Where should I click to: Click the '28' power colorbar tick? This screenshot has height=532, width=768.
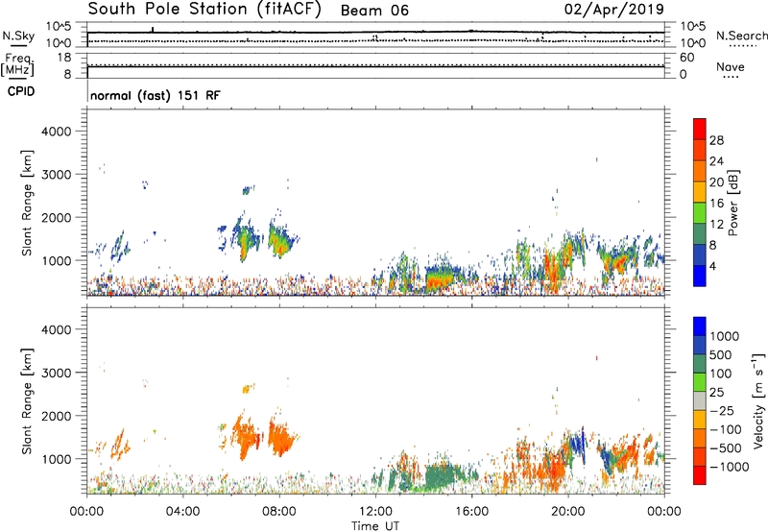point(716,140)
